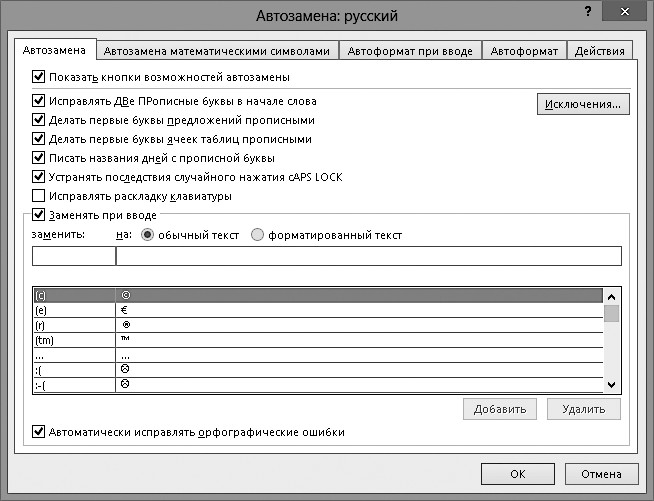Open the Исключения dialog button
This screenshot has height=501, width=654.
coord(582,104)
